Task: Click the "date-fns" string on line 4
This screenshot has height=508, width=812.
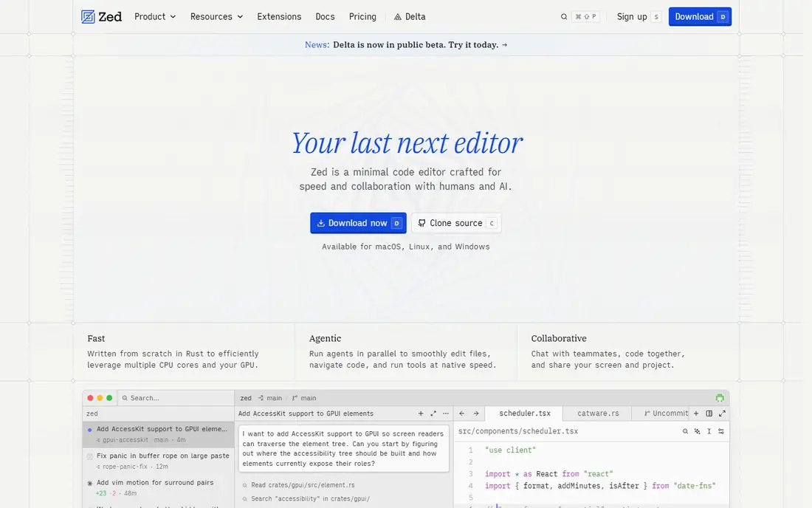Action: coord(695,486)
